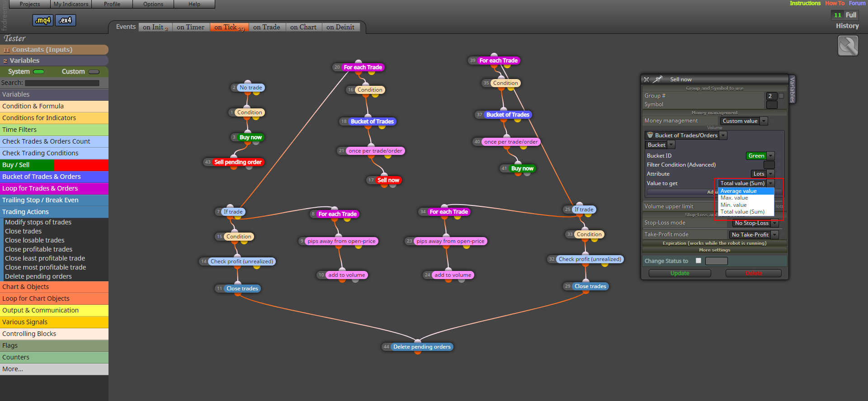The image size is (868, 401).
Task: Select the For each Trade block 39
Action: (x=498, y=61)
